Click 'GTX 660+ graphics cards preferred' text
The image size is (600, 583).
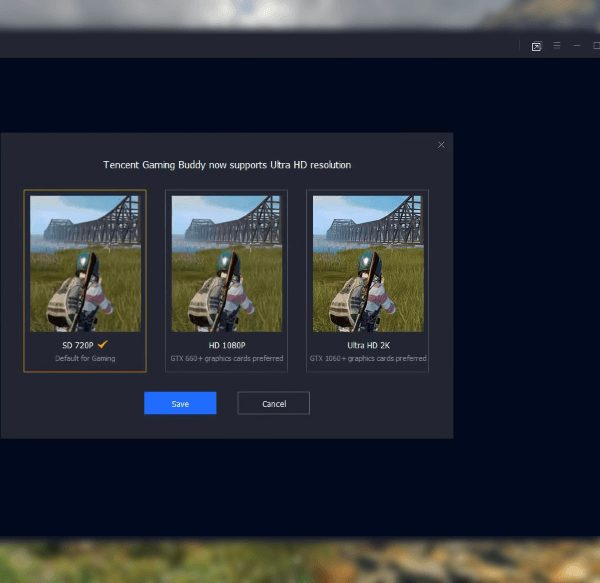coord(227,358)
